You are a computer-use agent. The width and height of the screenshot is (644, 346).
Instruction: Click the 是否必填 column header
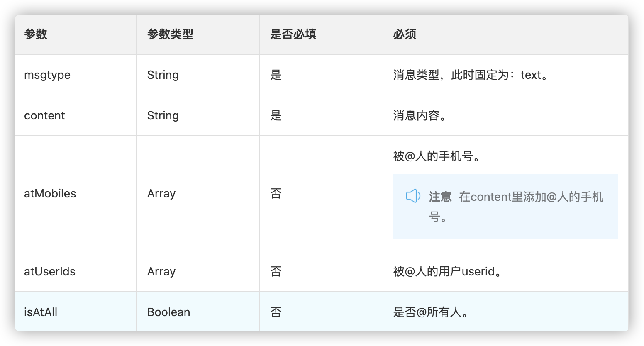(x=293, y=34)
